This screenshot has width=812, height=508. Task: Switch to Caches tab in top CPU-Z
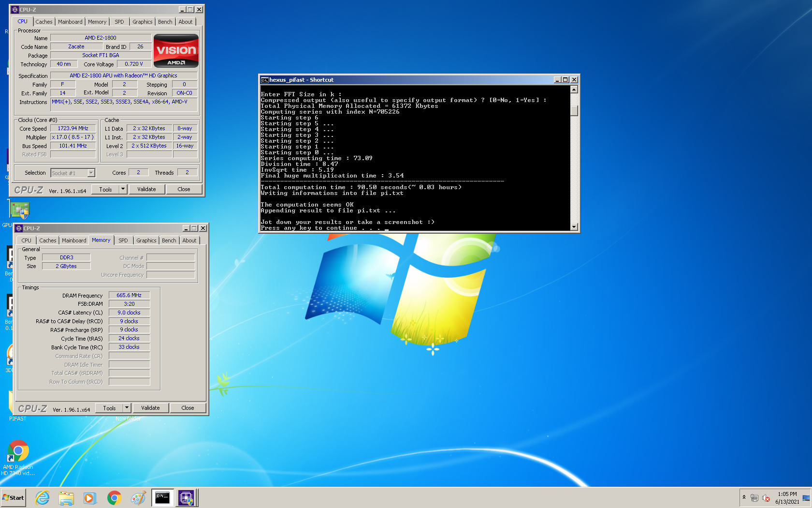click(44, 22)
